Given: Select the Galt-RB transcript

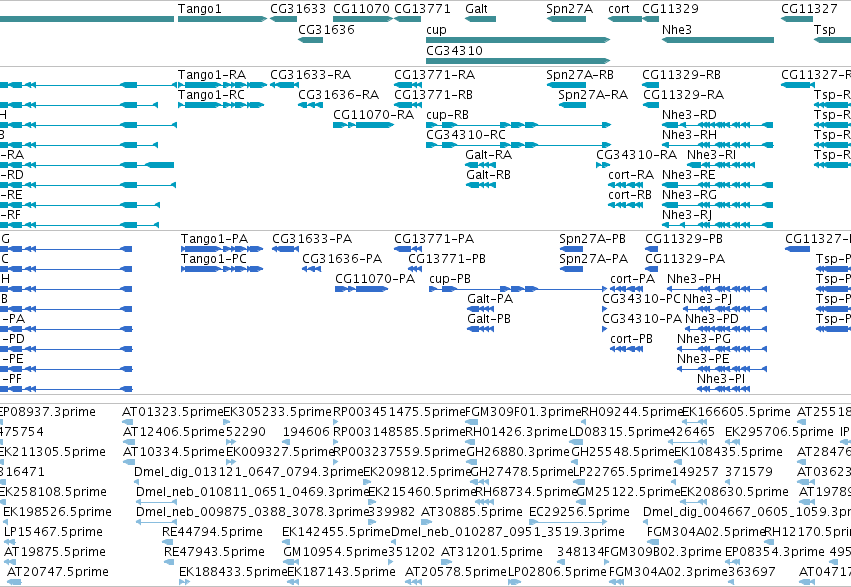Looking at the screenshot, I should pyautogui.click(x=480, y=185).
